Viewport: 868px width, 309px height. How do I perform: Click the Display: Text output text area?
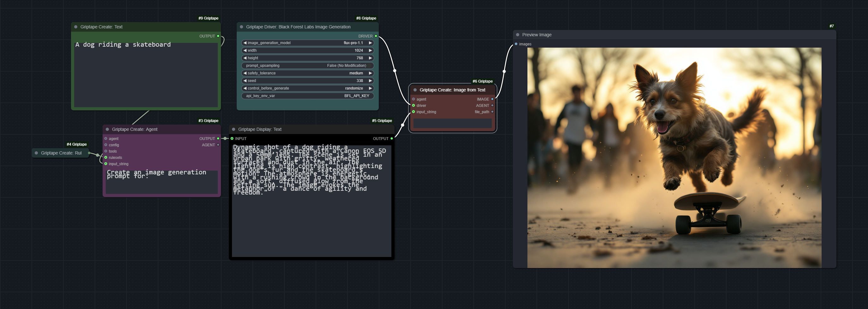tap(311, 201)
